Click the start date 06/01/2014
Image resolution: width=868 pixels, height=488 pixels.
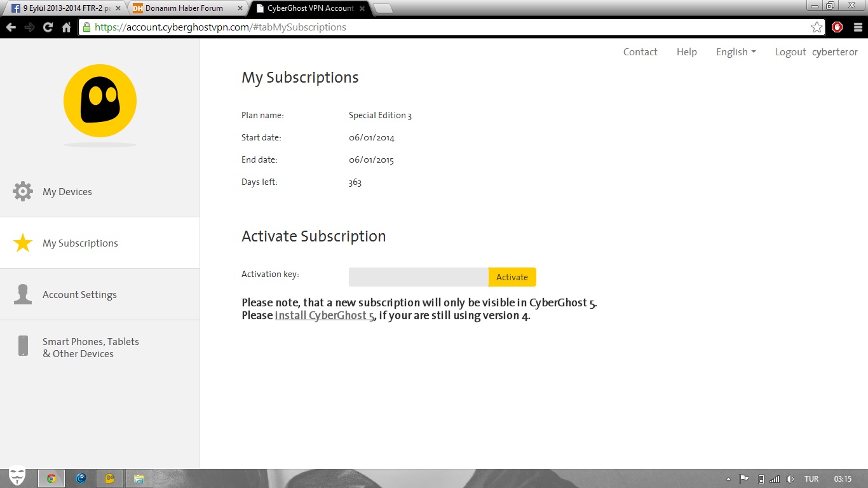tap(371, 137)
